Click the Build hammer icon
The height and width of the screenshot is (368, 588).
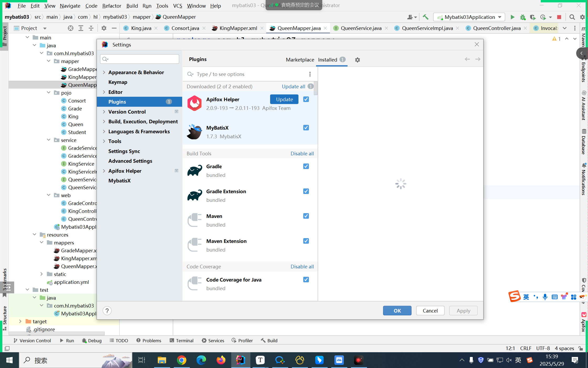426,17
